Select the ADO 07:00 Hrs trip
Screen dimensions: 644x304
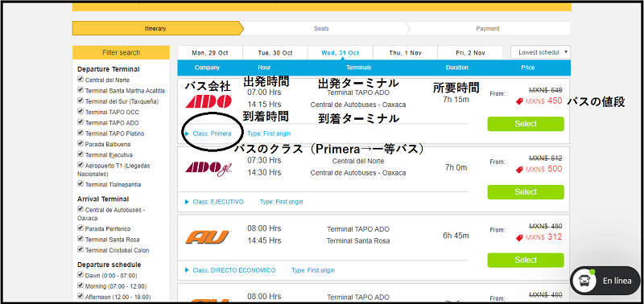526,124
